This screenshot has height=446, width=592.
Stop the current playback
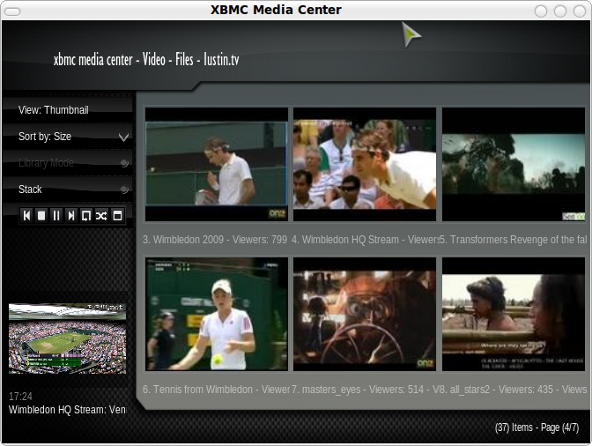point(42,216)
